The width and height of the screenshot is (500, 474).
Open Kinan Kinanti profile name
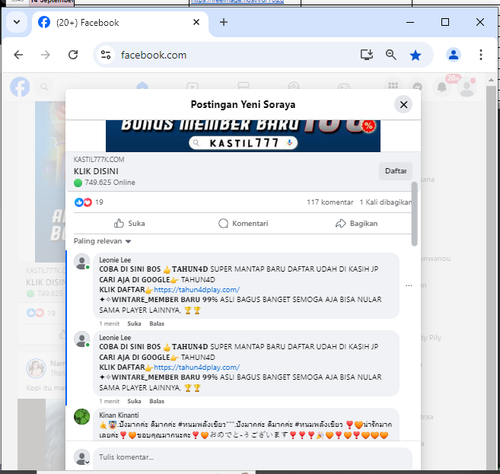119,415
